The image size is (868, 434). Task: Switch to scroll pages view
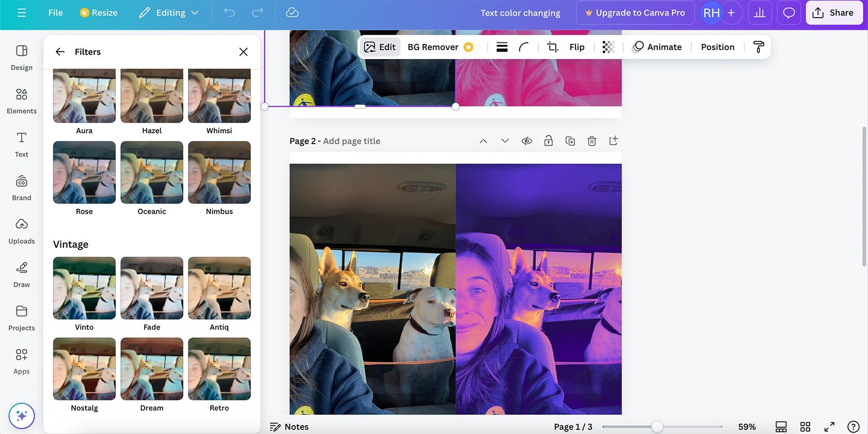point(781,427)
